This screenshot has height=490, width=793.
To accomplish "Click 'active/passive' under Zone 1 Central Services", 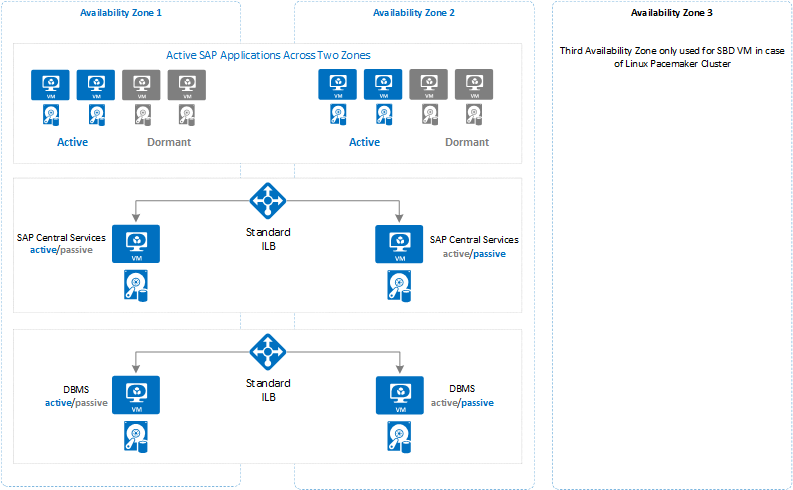I will [61, 250].
